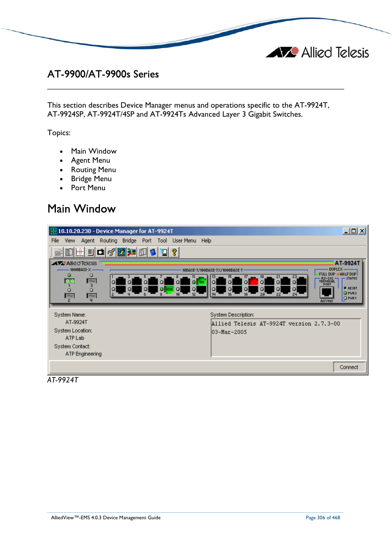Select switch port 24 on the panel
Screen dimensions: 392x555
click(x=302, y=290)
